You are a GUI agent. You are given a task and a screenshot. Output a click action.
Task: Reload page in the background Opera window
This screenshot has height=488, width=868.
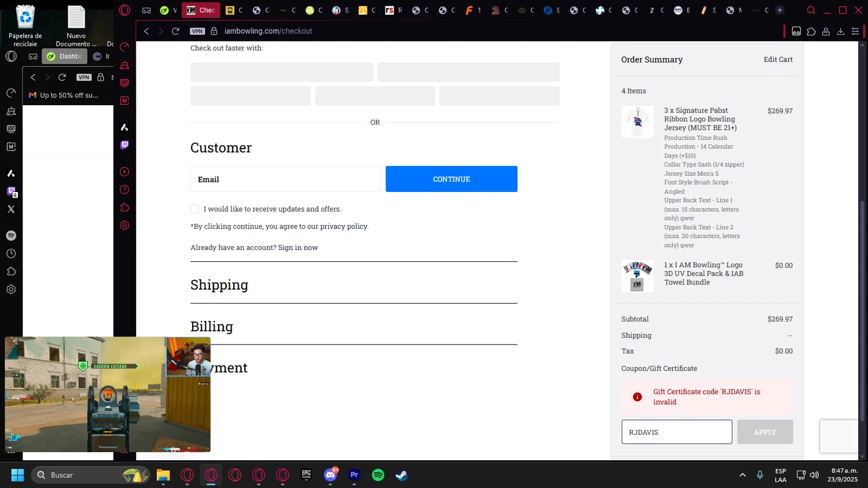tap(62, 77)
